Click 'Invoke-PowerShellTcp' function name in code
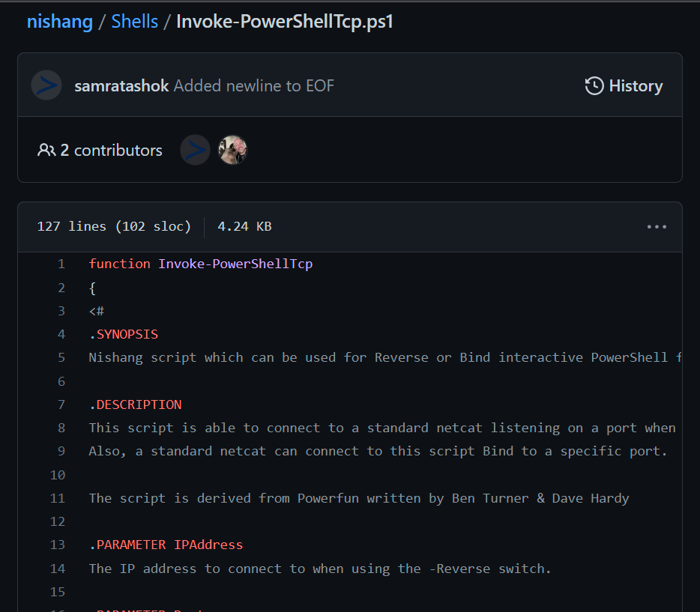 click(x=235, y=264)
